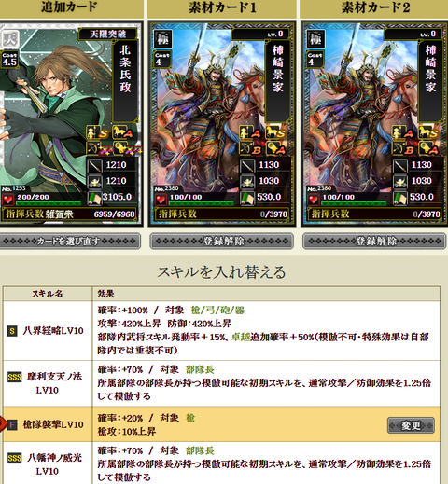
Task: Click the green HP bar on 素材カード1
Action: pos(202,203)
